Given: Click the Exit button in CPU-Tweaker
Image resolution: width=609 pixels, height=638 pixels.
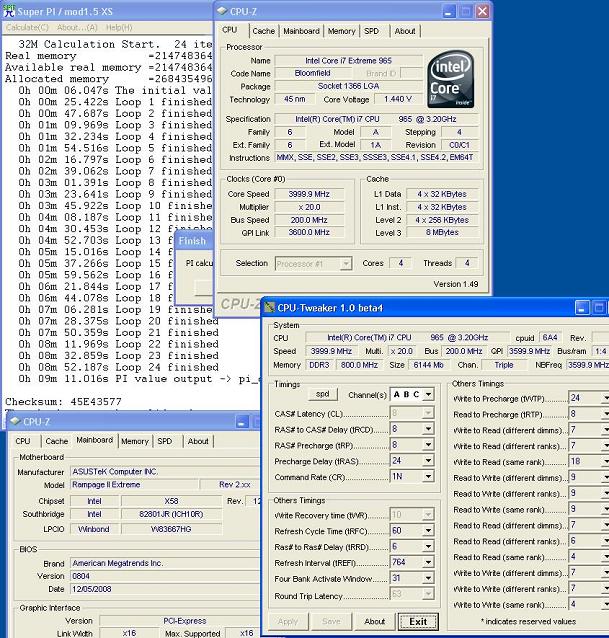Looking at the screenshot, I should point(418,621).
